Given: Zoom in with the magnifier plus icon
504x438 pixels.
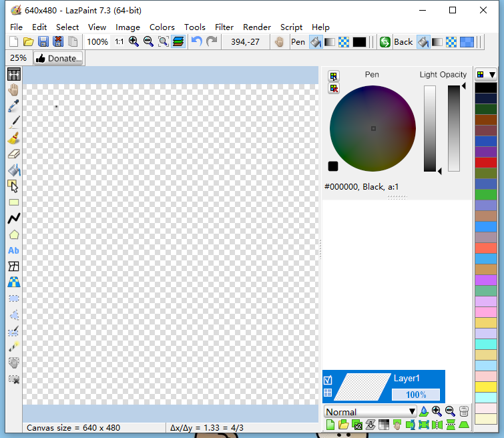Looking at the screenshot, I should (x=134, y=42).
